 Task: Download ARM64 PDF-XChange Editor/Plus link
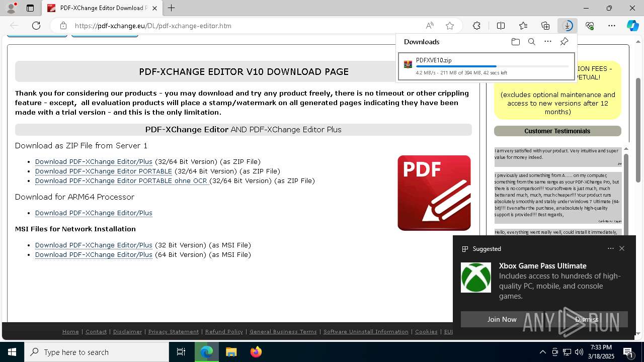click(94, 213)
